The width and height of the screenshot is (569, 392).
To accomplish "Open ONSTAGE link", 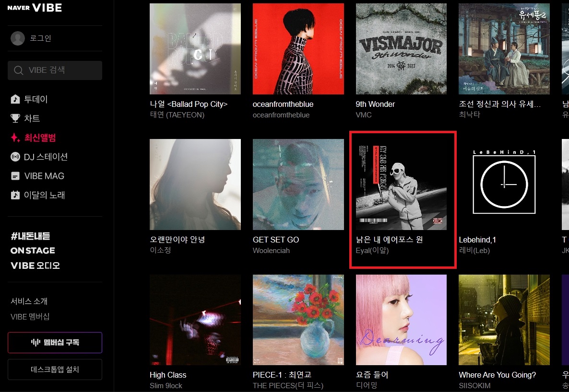I will pos(33,251).
